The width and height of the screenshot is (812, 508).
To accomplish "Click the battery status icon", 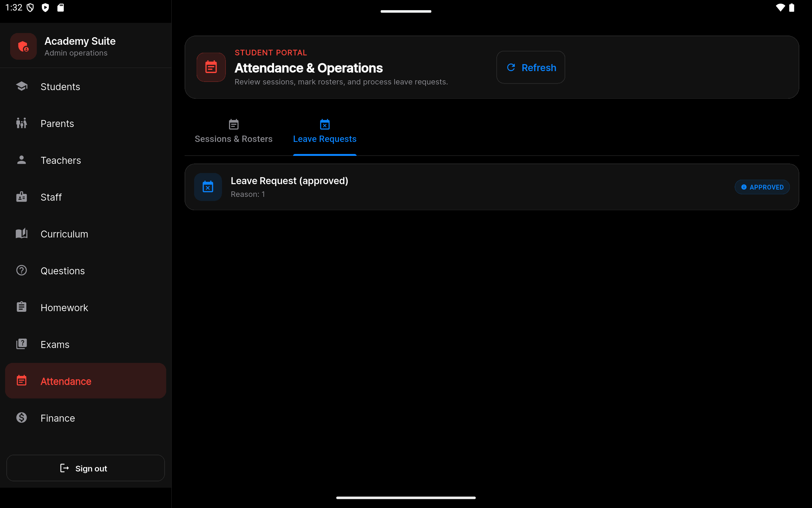I will coord(791,7).
